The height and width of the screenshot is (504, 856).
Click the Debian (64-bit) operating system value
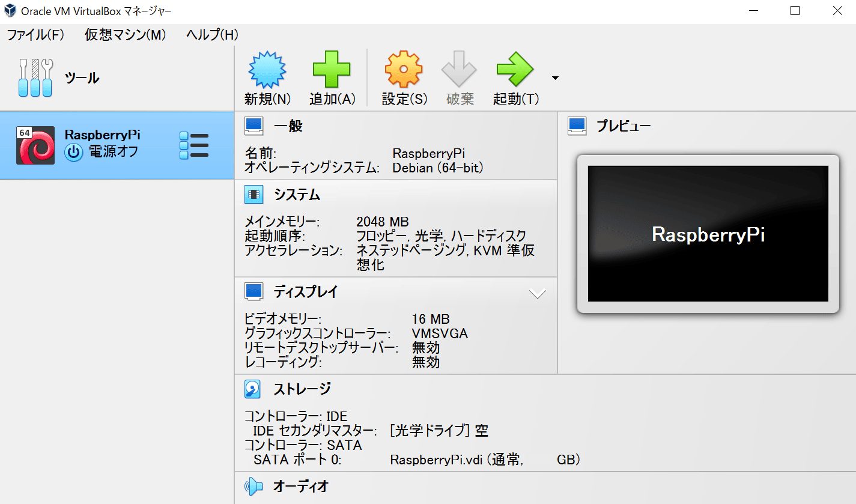click(438, 168)
